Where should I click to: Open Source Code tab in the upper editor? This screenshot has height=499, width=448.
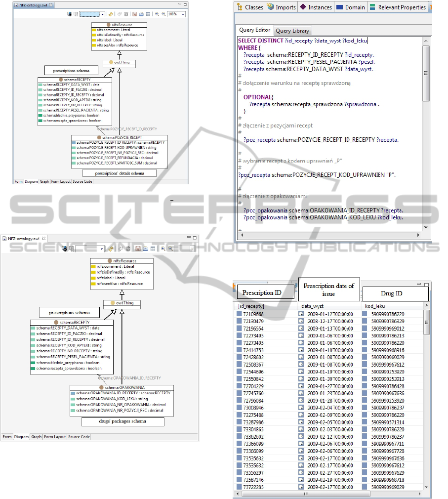pyautogui.click(x=82, y=181)
